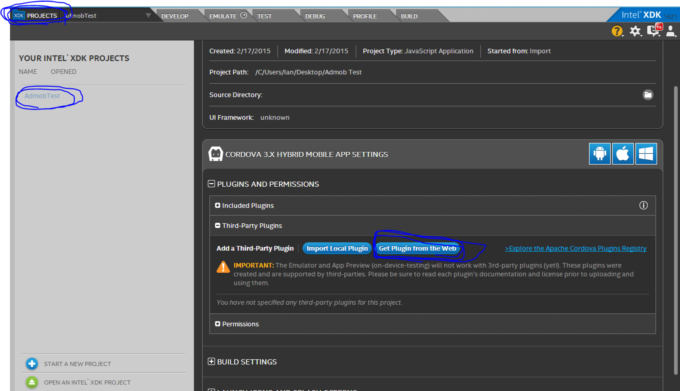Open the Projects tab
The height and width of the screenshot is (391, 680).
pos(42,16)
